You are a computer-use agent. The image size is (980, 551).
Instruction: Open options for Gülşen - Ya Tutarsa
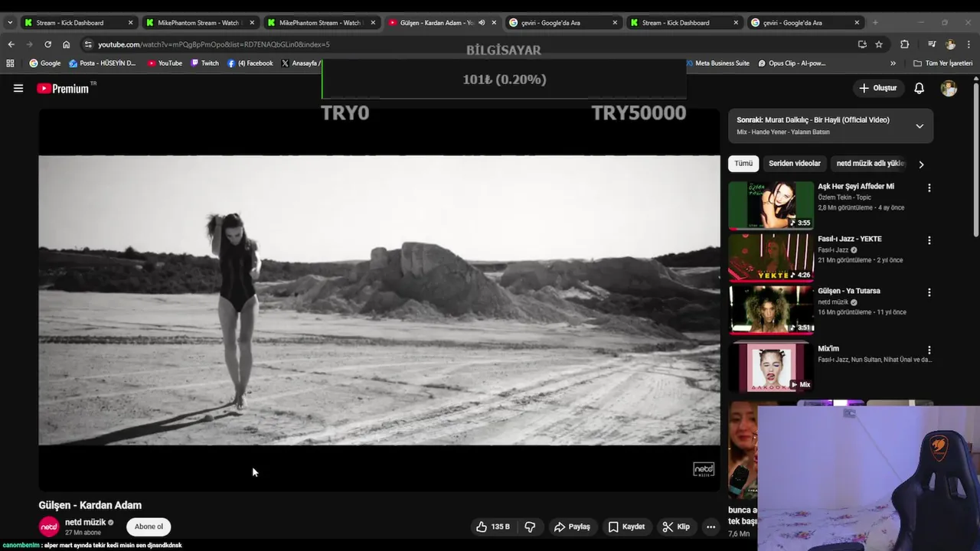(929, 292)
